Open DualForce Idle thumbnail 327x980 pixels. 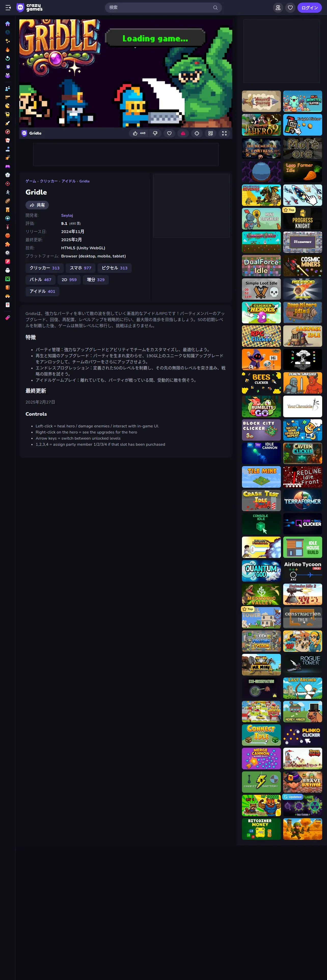pyautogui.click(x=262, y=266)
